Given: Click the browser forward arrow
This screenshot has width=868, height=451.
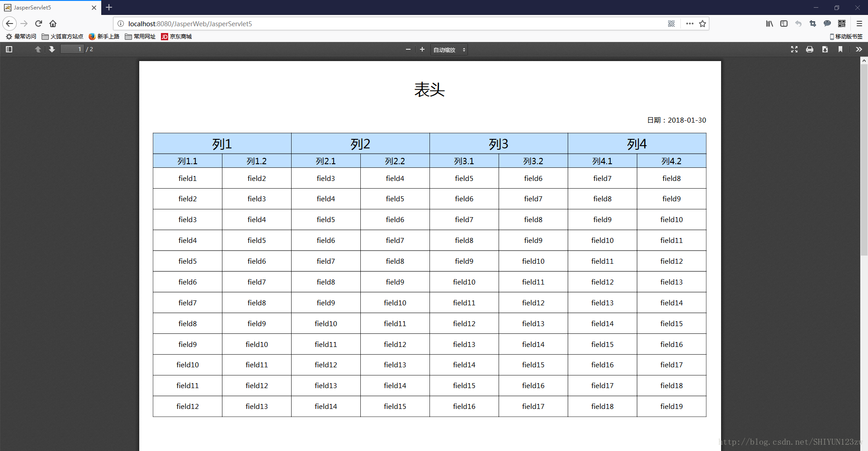Looking at the screenshot, I should (24, 24).
